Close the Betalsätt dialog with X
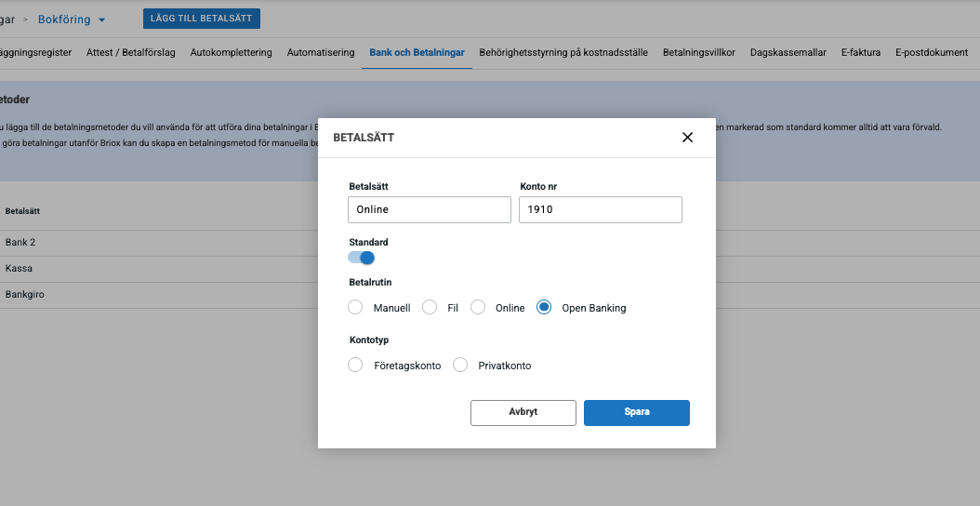The image size is (980, 506). [x=687, y=138]
